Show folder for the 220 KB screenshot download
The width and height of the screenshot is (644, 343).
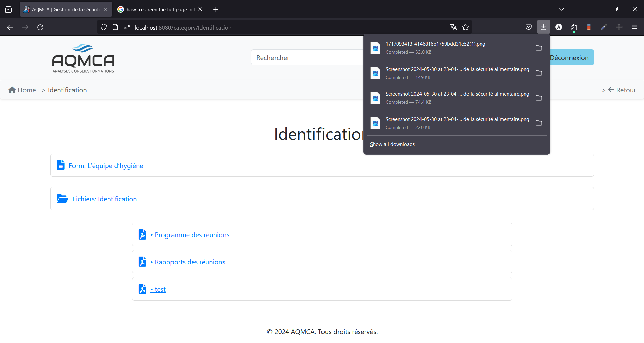coord(539,123)
